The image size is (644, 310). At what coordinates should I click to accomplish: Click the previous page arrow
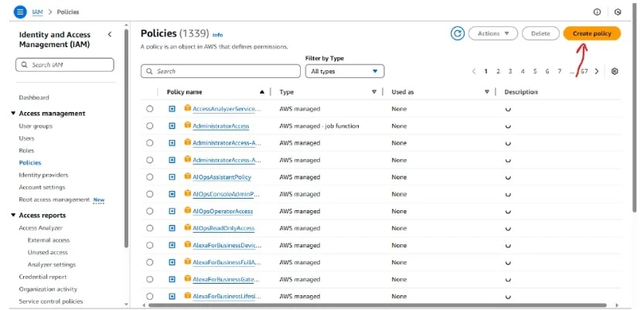point(474,71)
